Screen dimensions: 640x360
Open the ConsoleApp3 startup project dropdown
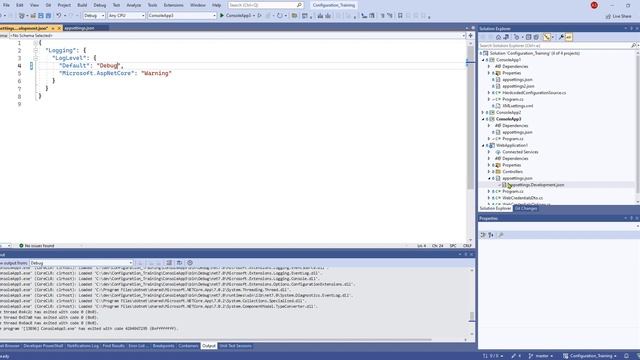coord(182,16)
